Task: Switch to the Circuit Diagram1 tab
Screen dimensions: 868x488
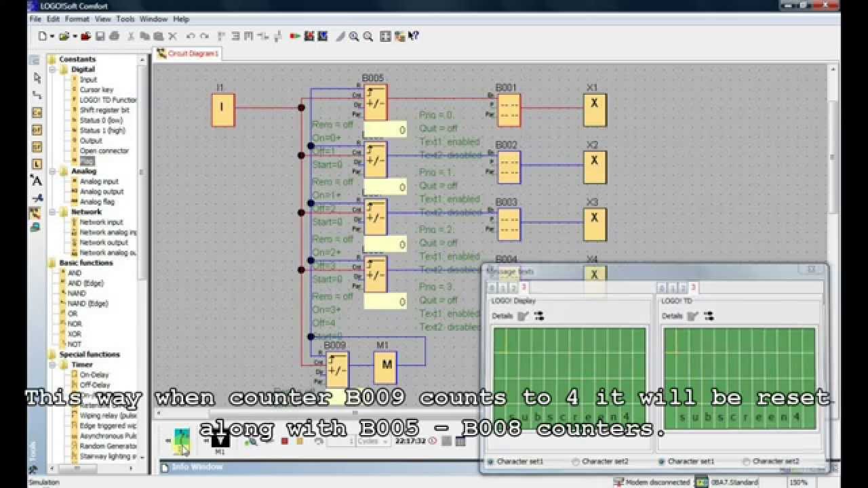Action: [188, 54]
